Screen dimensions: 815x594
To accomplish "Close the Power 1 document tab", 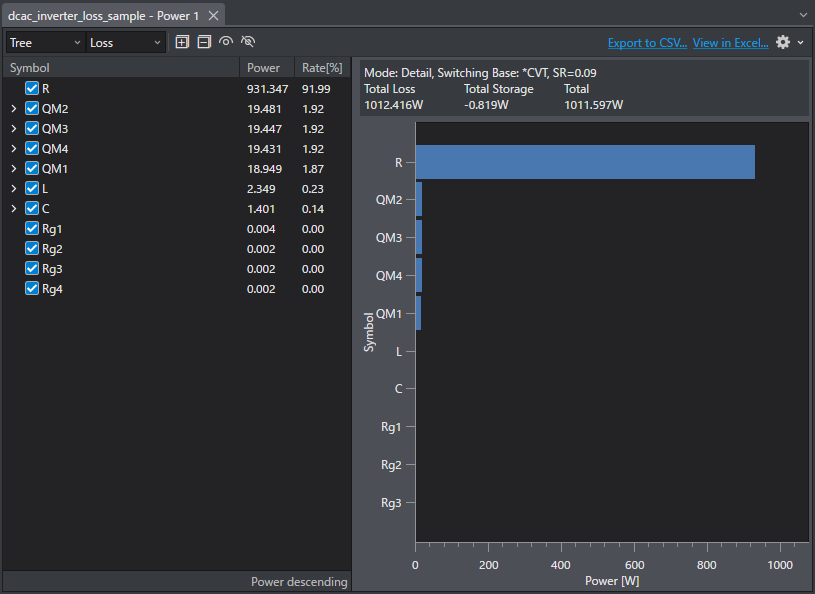I will (x=214, y=16).
